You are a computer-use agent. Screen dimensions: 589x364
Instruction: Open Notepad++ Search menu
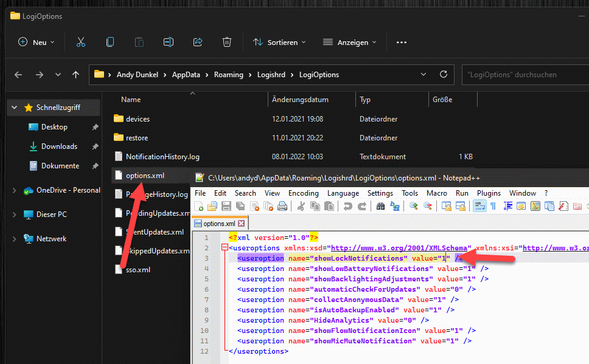[245, 193]
